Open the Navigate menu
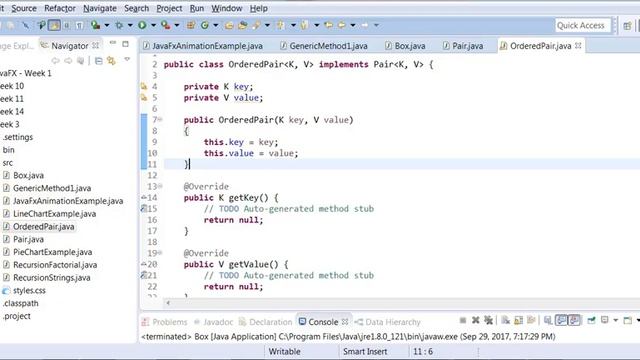640x360 pixels. click(x=100, y=8)
